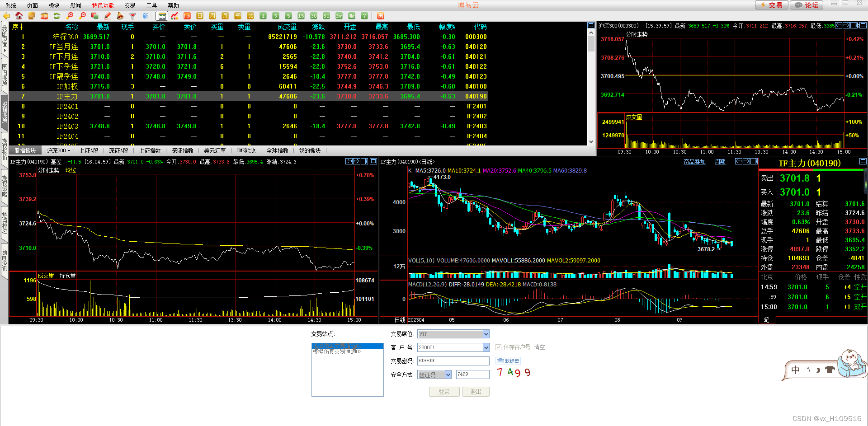
Task: Sort by the 成交量 column header
Action: [x=287, y=27]
